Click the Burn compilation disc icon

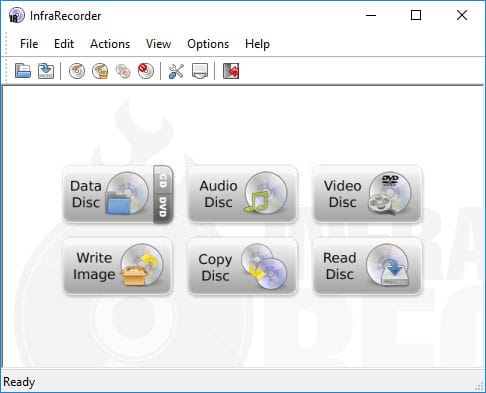click(77, 71)
